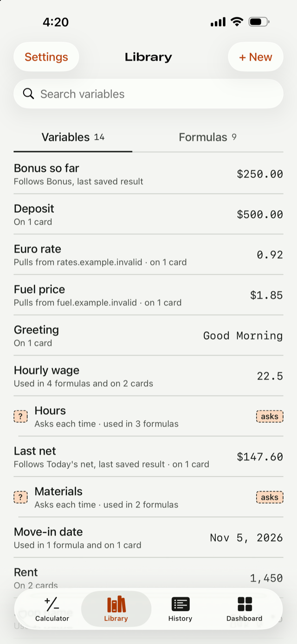
Task: Tap the question mark icon beside Hours
Action: pyautogui.click(x=20, y=417)
